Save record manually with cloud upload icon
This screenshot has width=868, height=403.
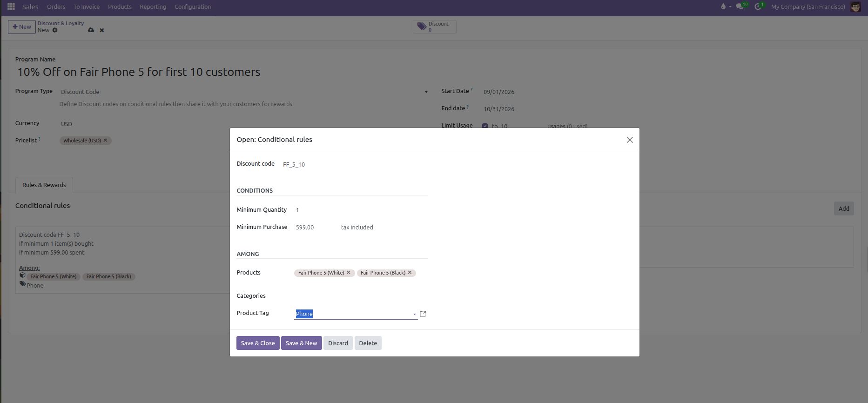91,30
